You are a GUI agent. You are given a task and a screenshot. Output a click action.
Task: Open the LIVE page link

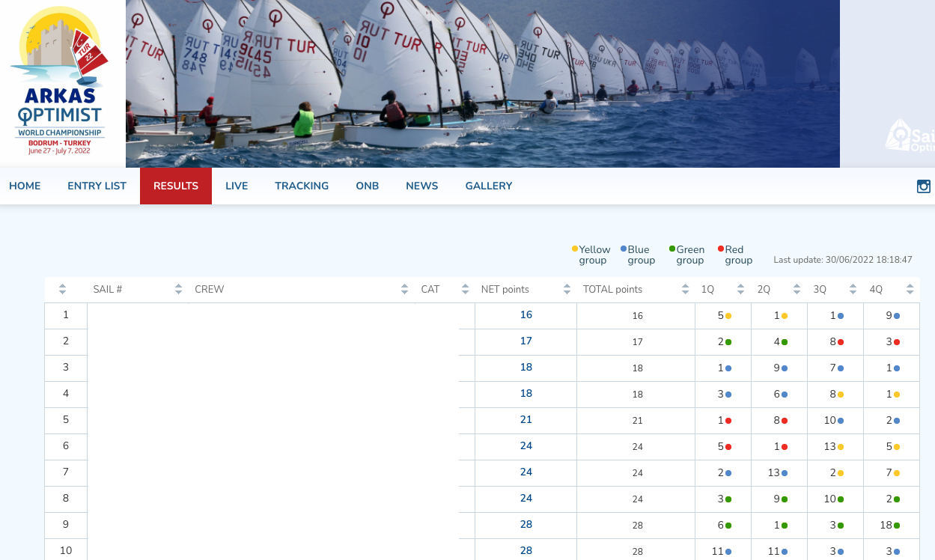(237, 186)
